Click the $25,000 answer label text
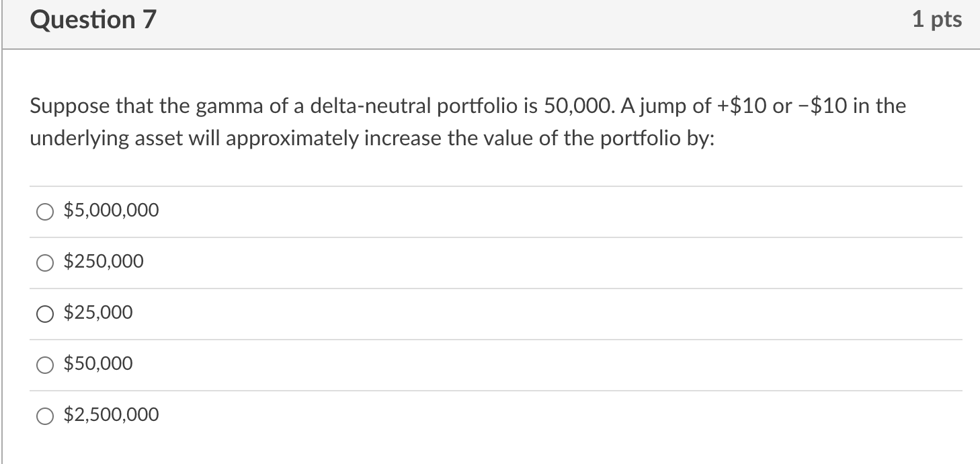Screen dimensions: 980x464 tap(97, 313)
